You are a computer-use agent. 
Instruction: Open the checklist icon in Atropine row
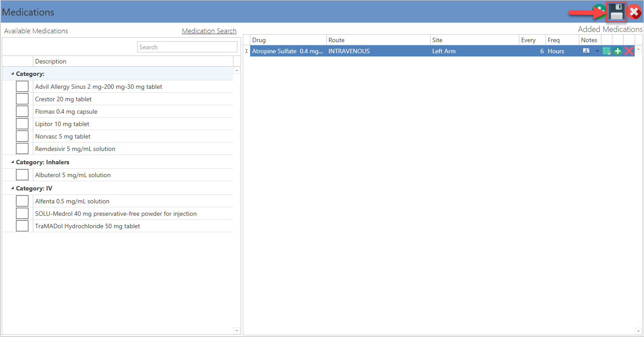[x=607, y=51]
